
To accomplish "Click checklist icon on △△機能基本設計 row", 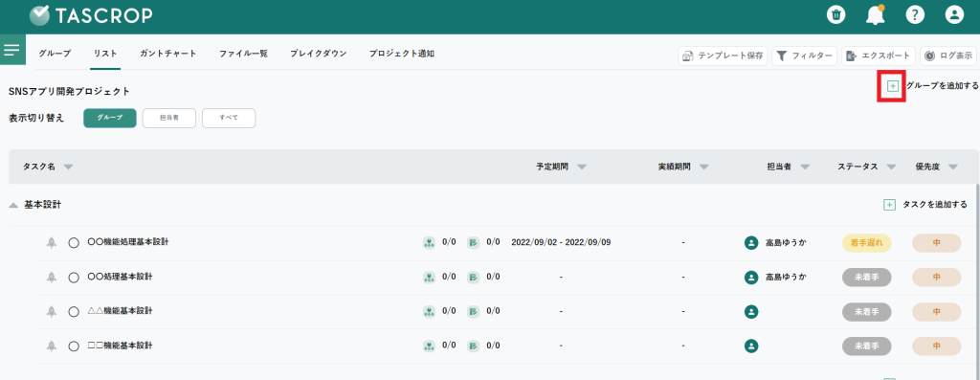I will 473,311.
